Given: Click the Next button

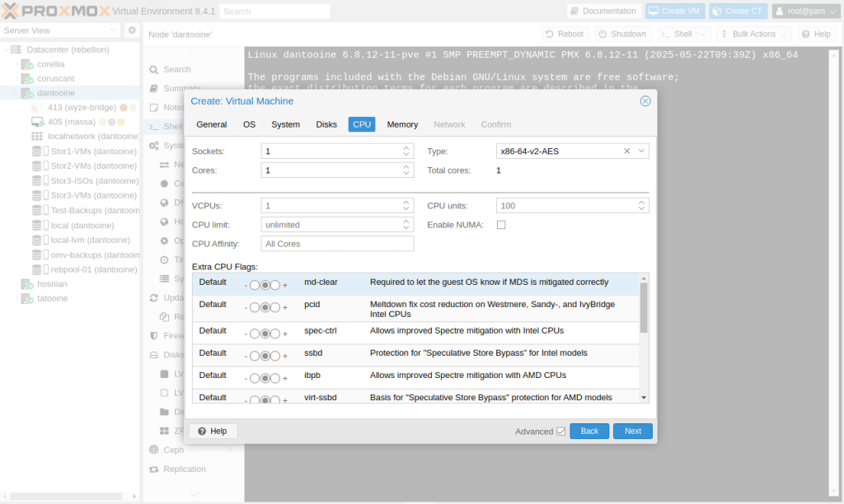Looking at the screenshot, I should point(632,431).
